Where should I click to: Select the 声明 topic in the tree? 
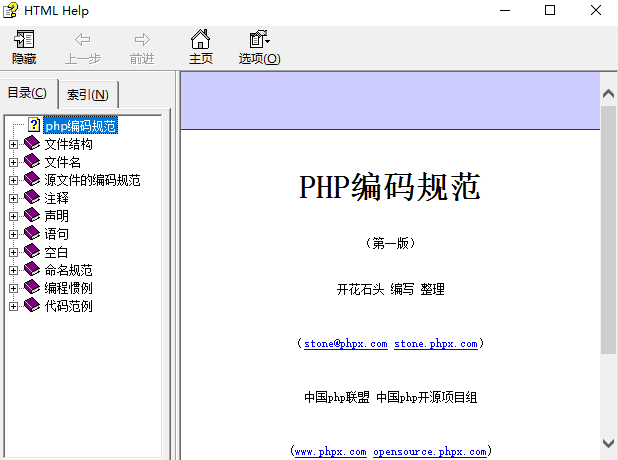(x=57, y=216)
